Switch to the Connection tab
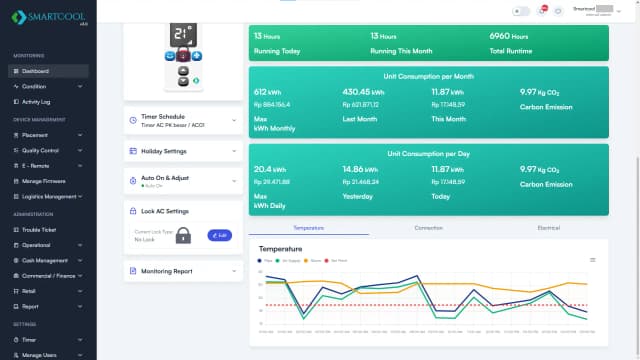The width and height of the screenshot is (640, 360). pyautogui.click(x=429, y=228)
